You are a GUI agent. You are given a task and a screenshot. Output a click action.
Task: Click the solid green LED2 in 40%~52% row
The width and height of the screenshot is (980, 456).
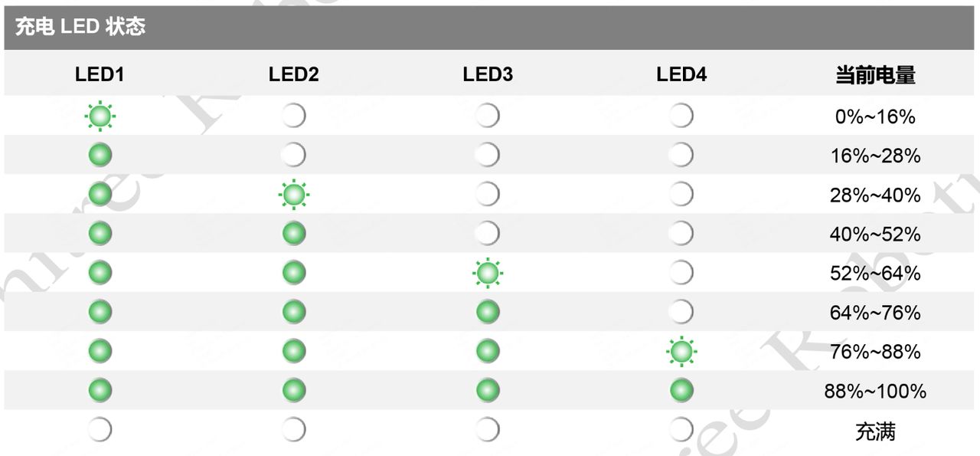click(294, 234)
